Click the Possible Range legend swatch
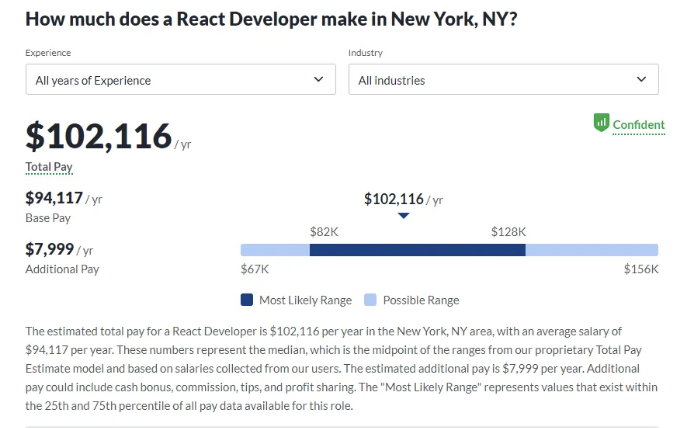 click(370, 300)
